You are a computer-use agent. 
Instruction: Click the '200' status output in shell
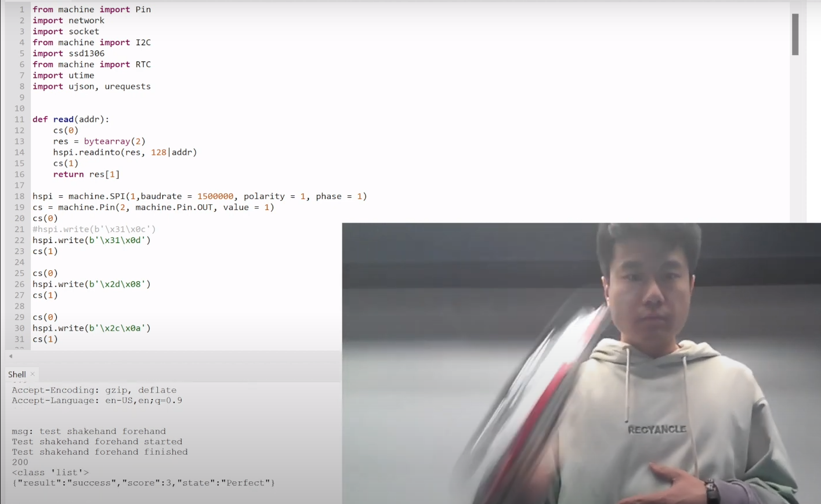click(x=20, y=463)
